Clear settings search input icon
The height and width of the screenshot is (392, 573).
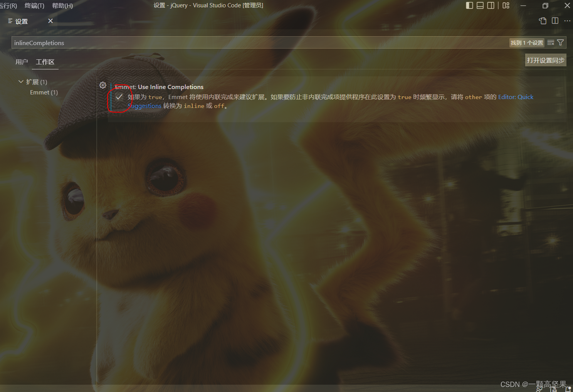coord(551,43)
